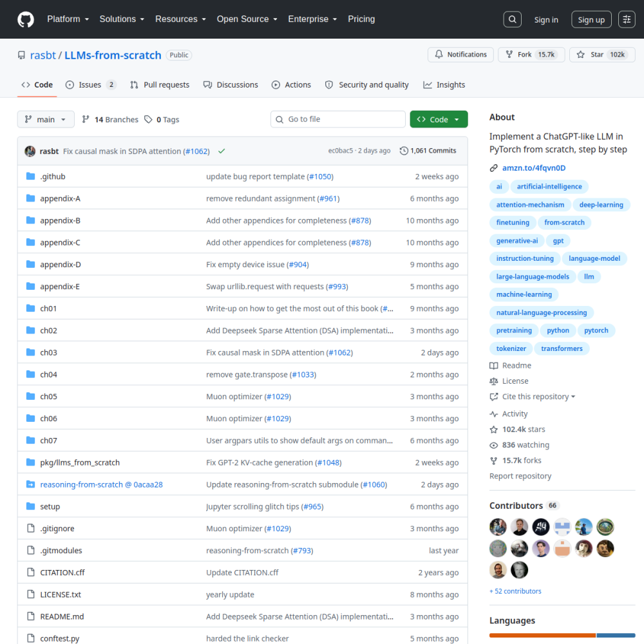Click the orange language bar segment

542,636
